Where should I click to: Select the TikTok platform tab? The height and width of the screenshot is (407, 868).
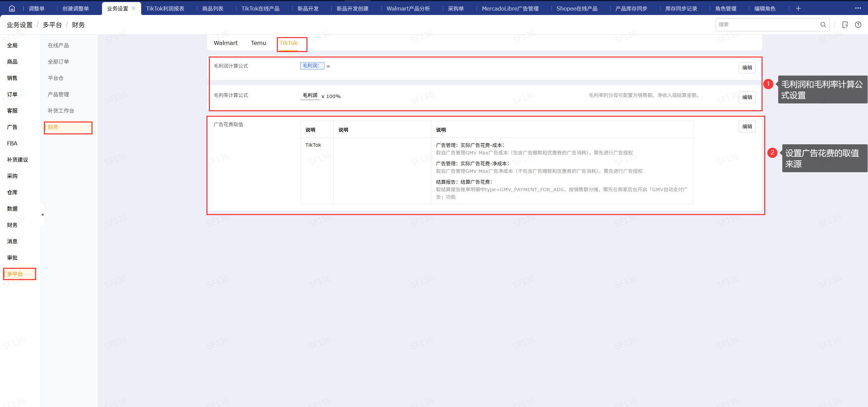tap(288, 43)
